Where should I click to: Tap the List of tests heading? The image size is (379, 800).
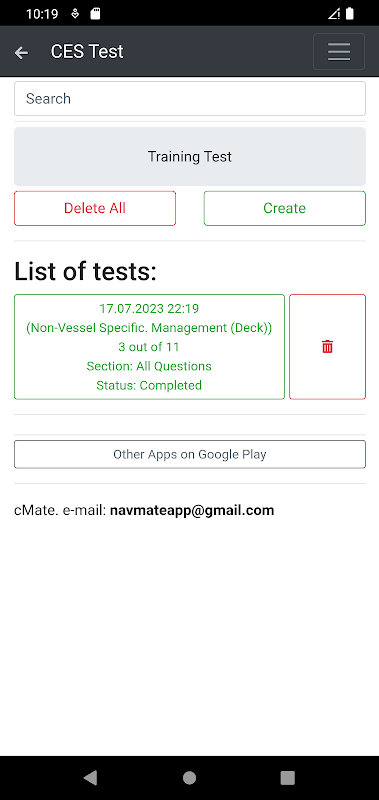[85, 271]
